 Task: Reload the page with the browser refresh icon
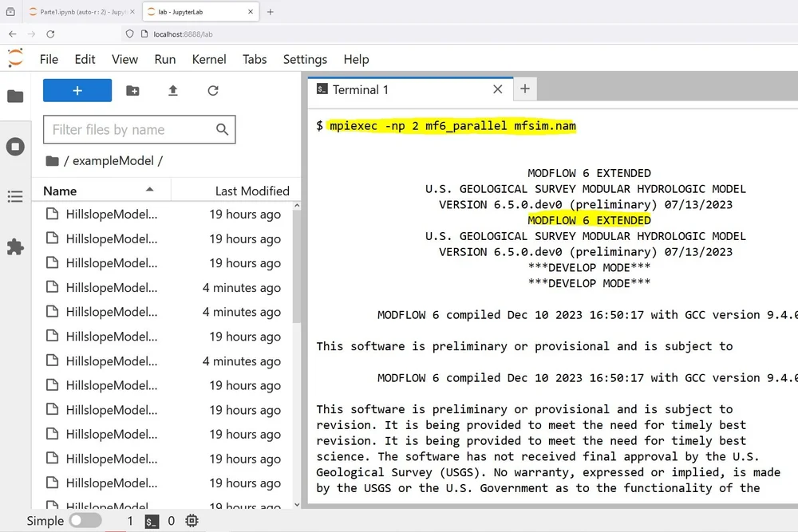click(50, 34)
